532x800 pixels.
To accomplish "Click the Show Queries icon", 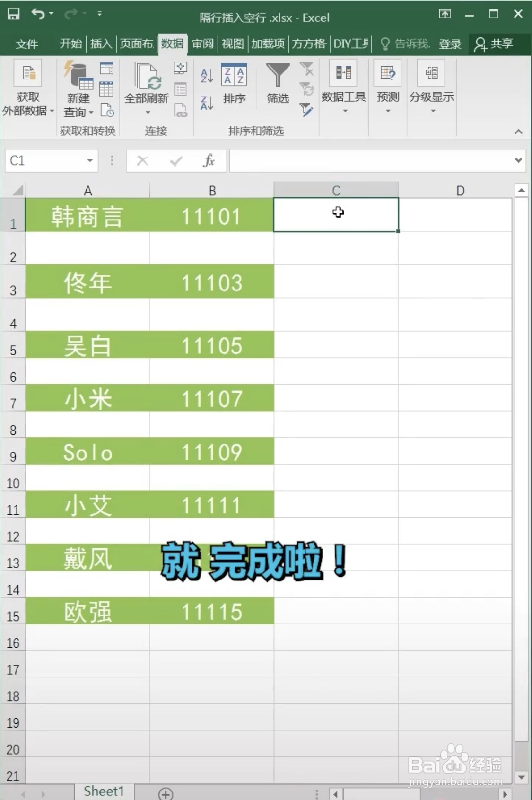I will coord(107,69).
